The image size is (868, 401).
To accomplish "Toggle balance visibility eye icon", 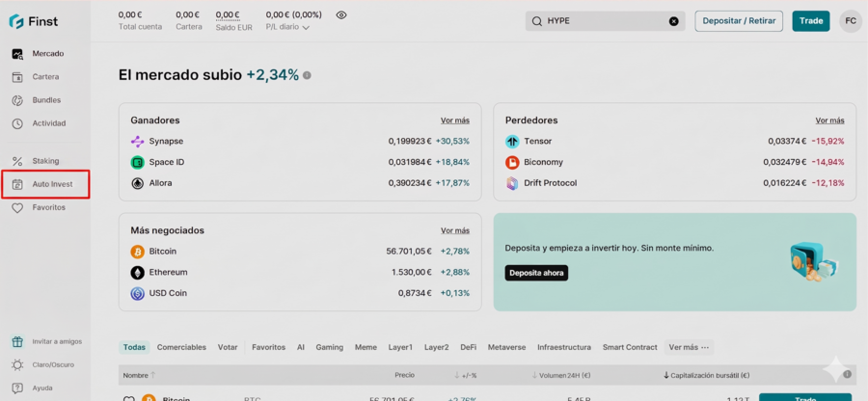I will tap(341, 14).
